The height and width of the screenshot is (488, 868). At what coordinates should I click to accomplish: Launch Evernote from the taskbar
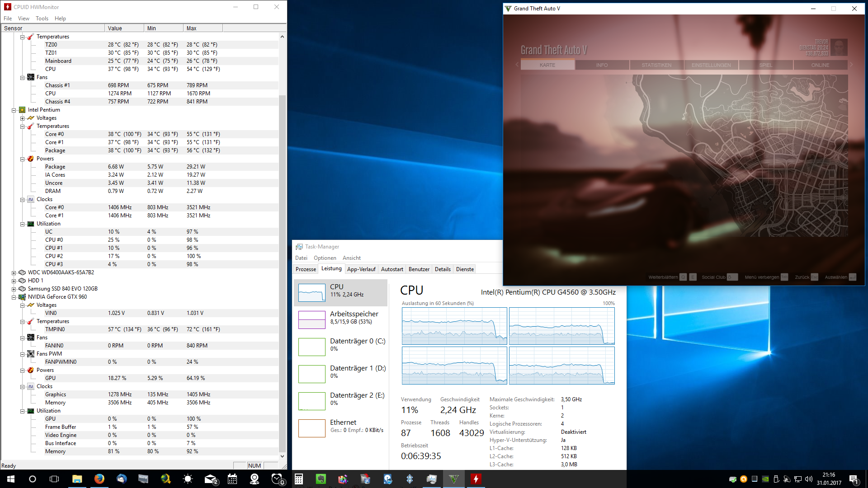click(321, 479)
